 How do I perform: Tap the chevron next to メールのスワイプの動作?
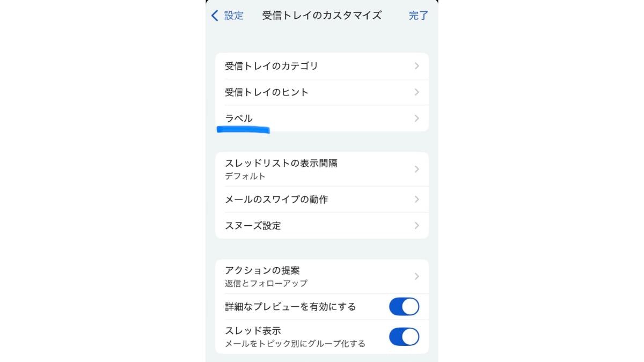[417, 199]
